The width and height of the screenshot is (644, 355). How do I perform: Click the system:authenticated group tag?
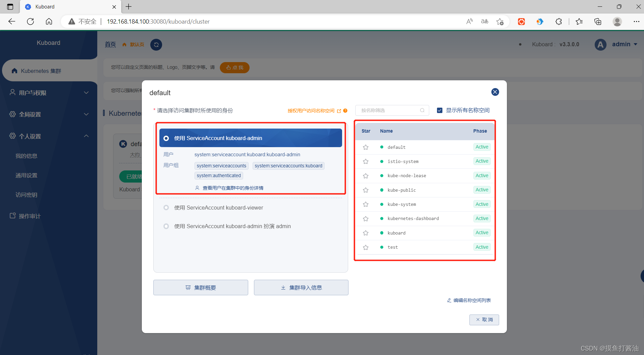tap(219, 175)
